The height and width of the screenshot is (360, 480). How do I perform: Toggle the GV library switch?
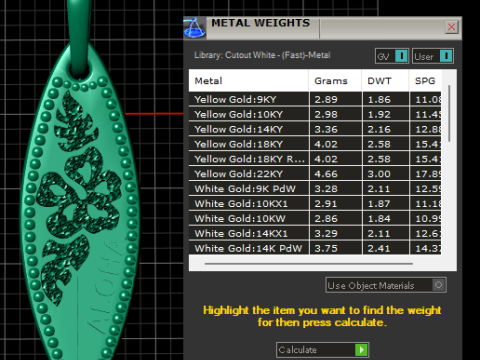pos(392,56)
